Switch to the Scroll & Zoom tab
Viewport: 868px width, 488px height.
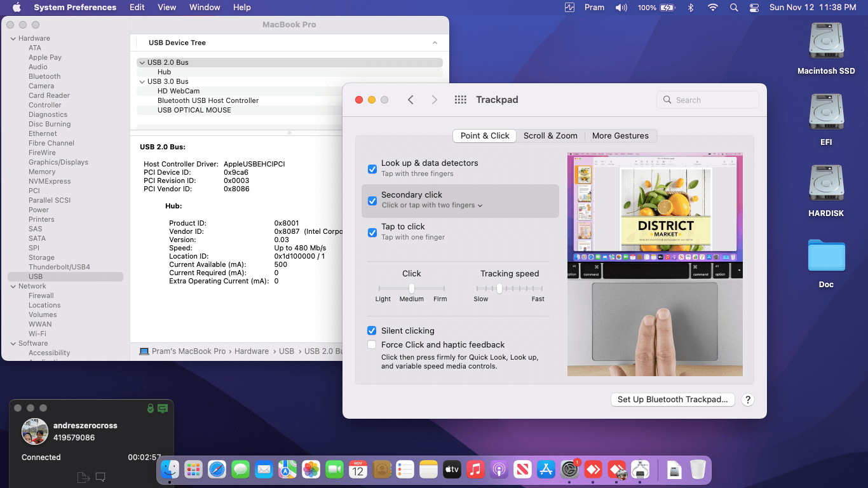point(550,135)
